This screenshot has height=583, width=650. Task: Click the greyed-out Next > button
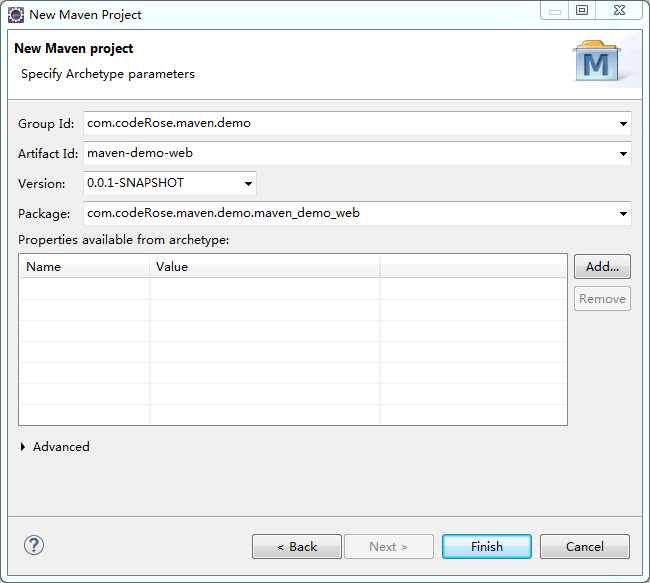389,547
